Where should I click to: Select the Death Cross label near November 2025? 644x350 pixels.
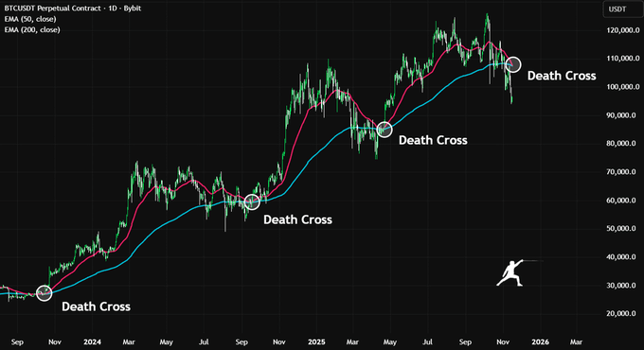(x=562, y=76)
